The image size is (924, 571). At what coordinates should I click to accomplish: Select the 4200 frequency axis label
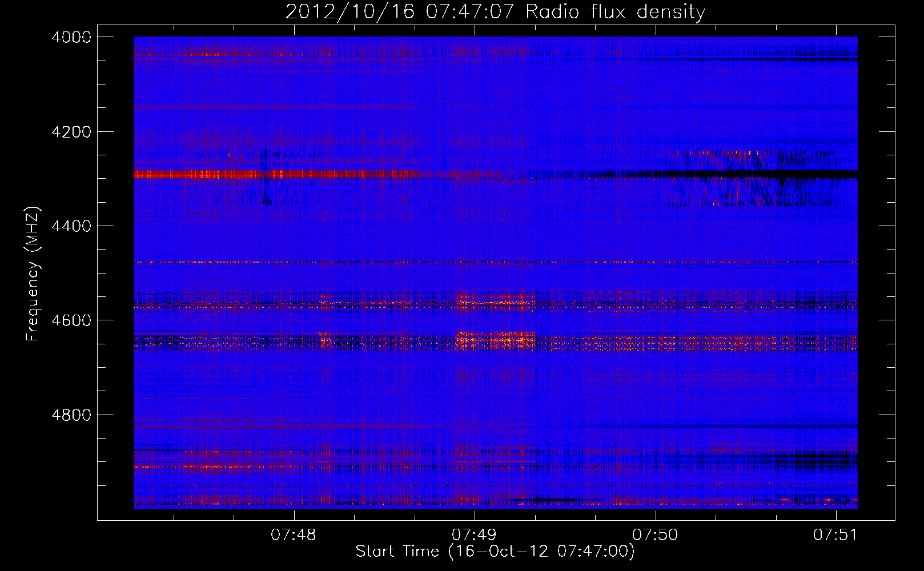tap(71, 132)
